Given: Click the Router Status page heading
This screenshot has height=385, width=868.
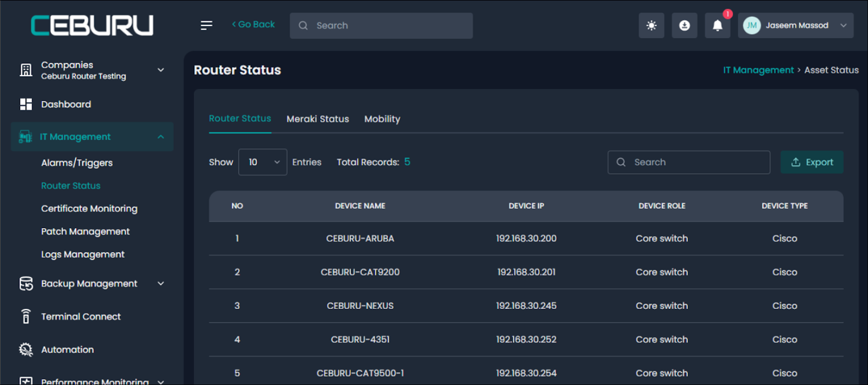Looking at the screenshot, I should 238,70.
